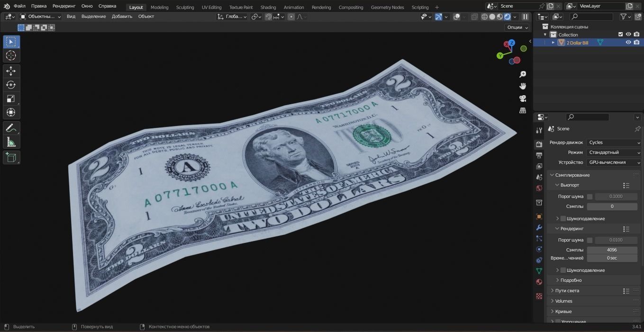Disable 2 Dollar Bill in renders
The image size is (644, 332).
636,43
